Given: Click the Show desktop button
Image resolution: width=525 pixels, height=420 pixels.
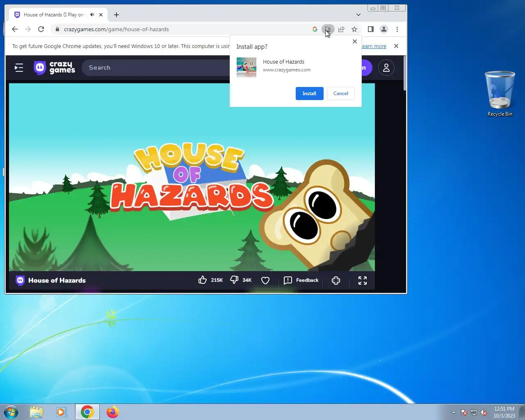Looking at the screenshot, I should (x=522, y=412).
